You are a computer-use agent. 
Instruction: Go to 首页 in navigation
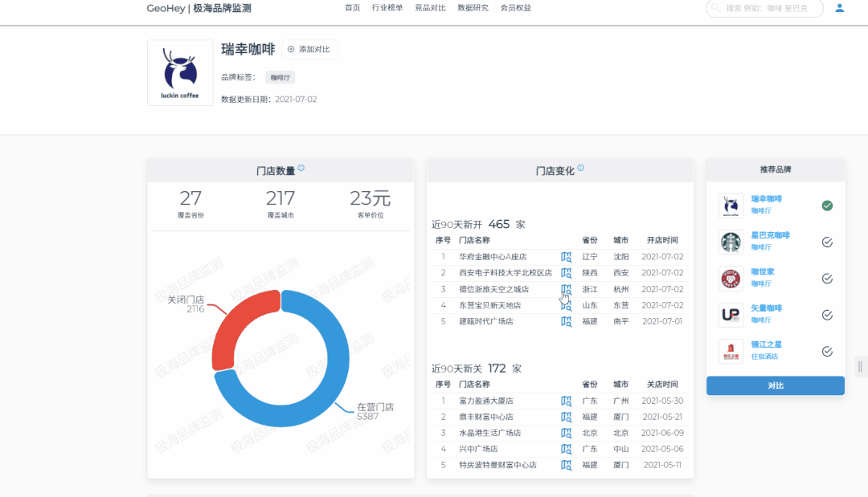click(x=352, y=8)
